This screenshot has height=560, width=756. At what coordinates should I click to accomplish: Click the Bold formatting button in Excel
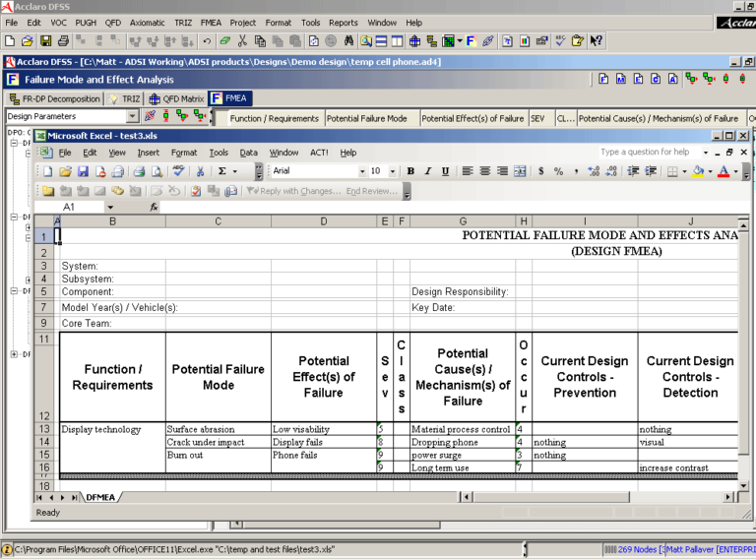(x=410, y=171)
